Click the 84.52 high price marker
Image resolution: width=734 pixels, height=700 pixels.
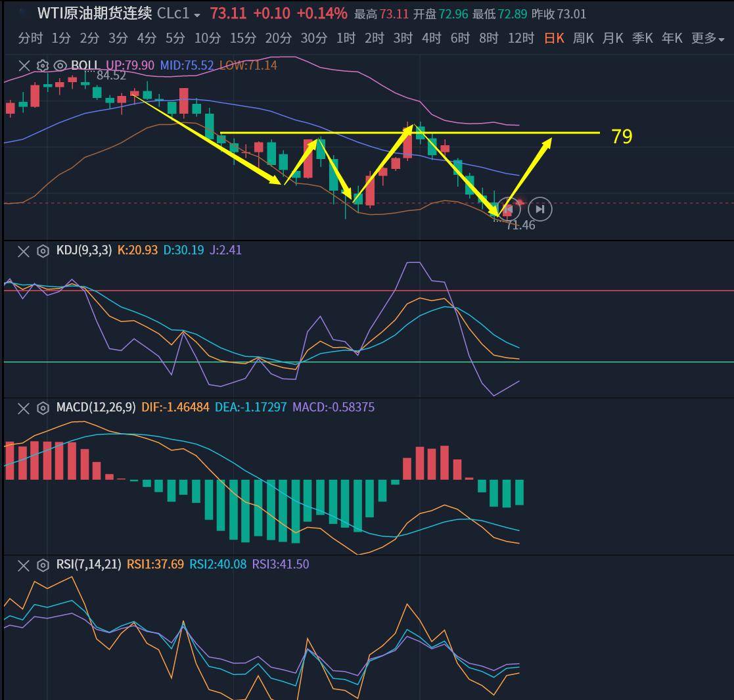[111, 76]
